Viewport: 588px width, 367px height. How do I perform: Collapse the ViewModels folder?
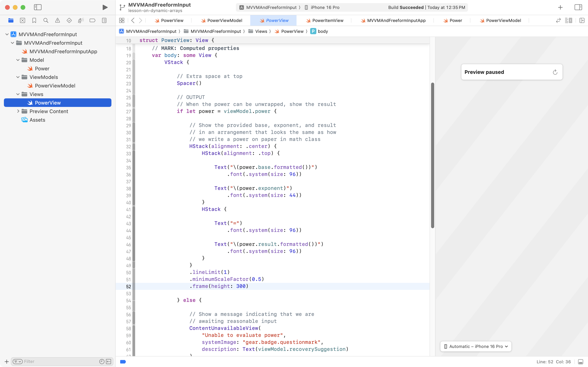(x=18, y=77)
